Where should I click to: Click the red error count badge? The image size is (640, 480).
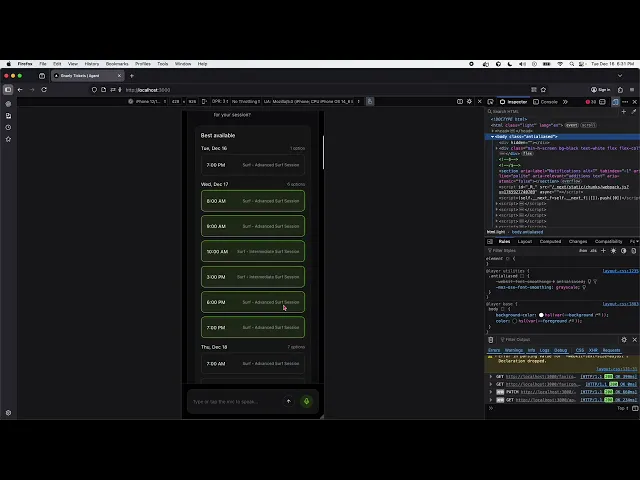(591, 102)
